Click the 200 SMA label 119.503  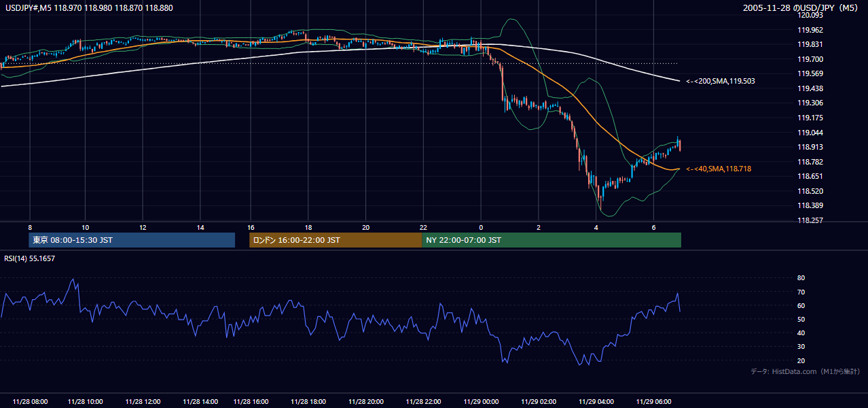click(721, 81)
